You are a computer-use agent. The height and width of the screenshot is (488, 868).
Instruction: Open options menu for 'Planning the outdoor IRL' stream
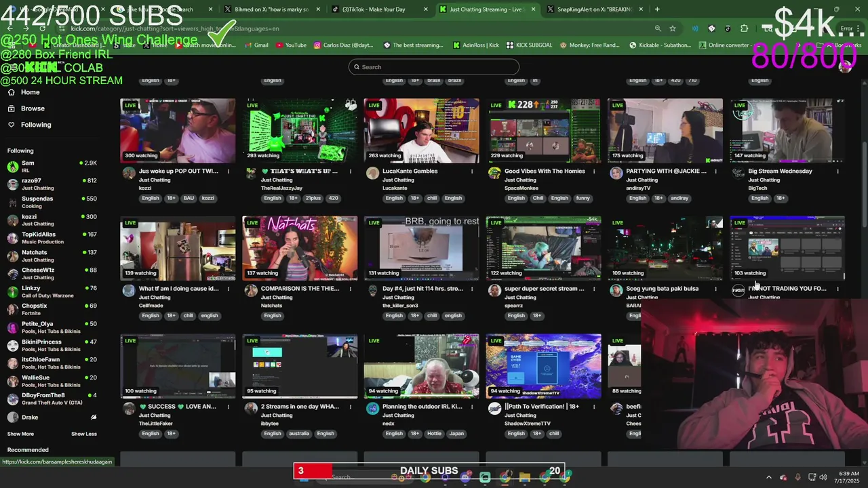tap(472, 407)
